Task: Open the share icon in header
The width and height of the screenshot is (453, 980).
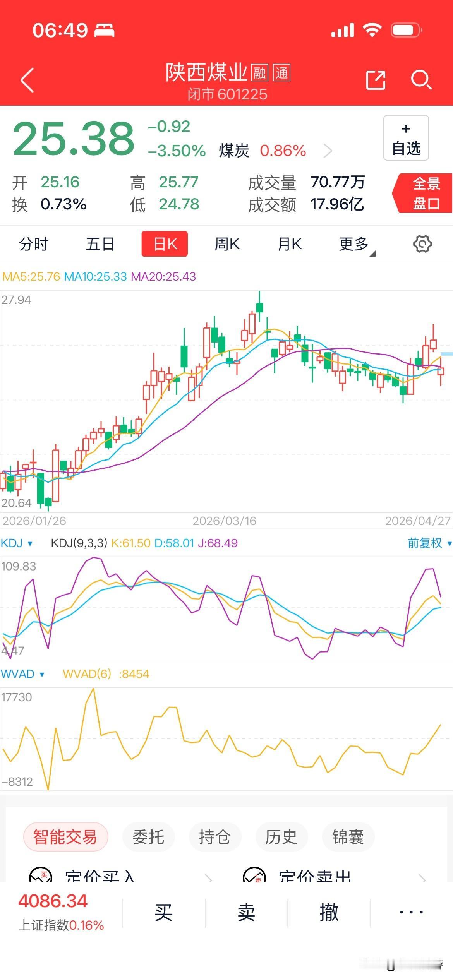Action: 376,80
